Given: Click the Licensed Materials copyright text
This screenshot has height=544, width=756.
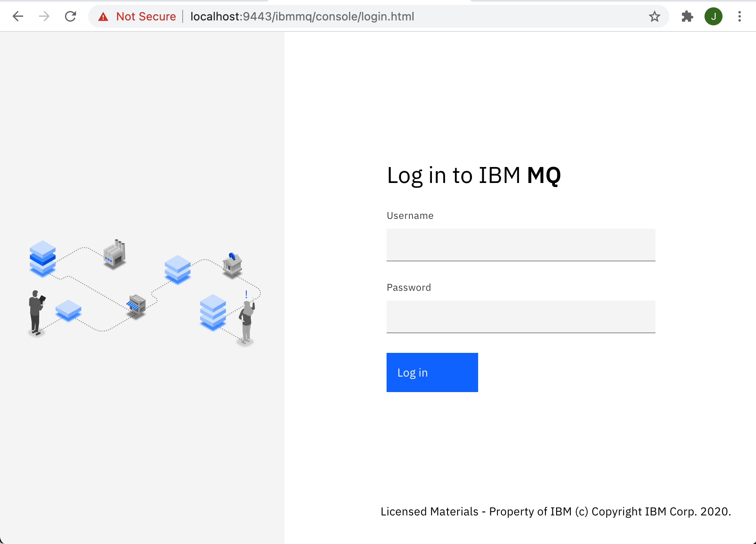Looking at the screenshot, I should [556, 512].
